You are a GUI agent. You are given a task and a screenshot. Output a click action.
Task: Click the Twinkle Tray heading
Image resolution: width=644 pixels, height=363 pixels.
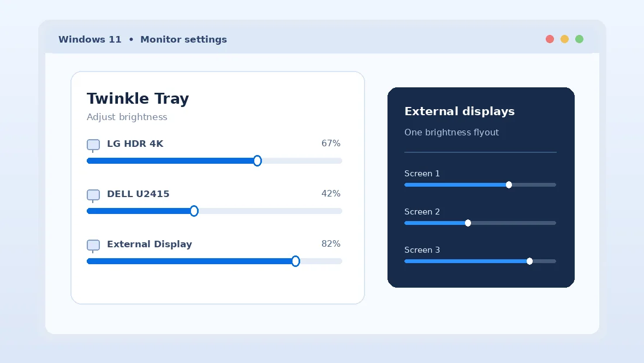coord(138,99)
